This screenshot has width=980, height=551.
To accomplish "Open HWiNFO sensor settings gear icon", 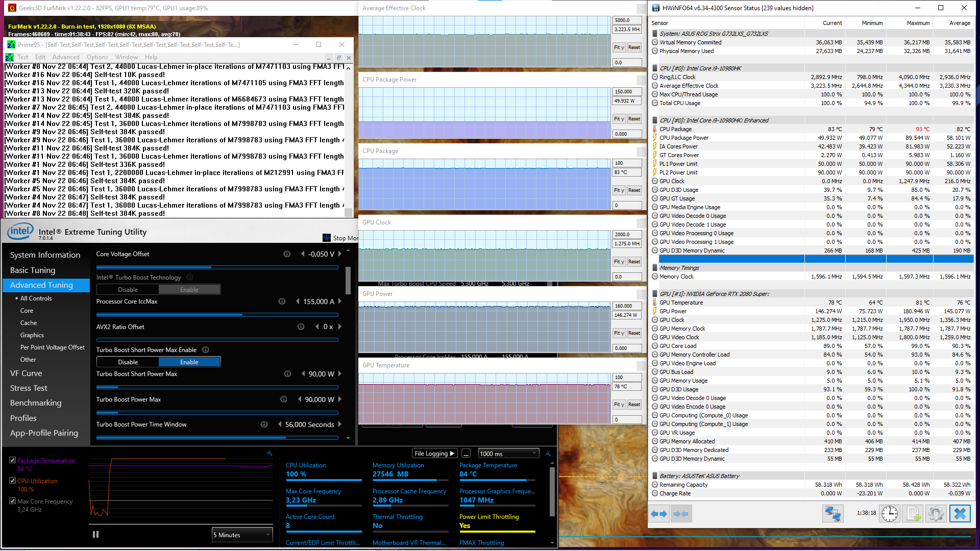I will pos(936,514).
